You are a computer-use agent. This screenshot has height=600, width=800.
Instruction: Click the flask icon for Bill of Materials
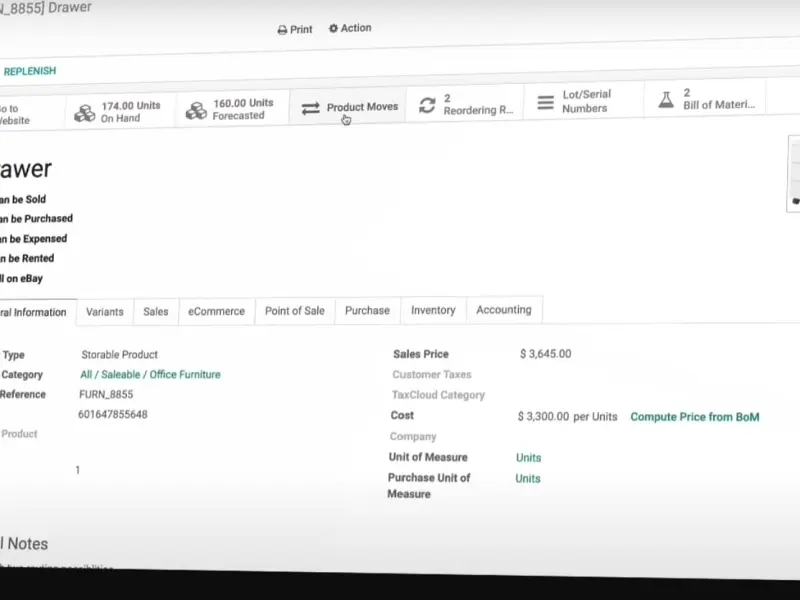click(x=666, y=99)
